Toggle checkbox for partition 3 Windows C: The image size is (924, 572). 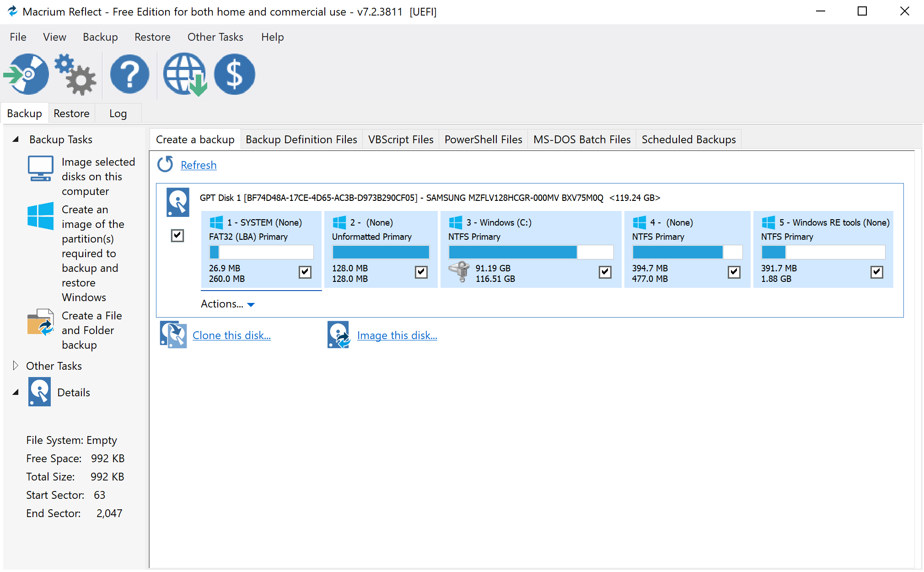point(604,271)
